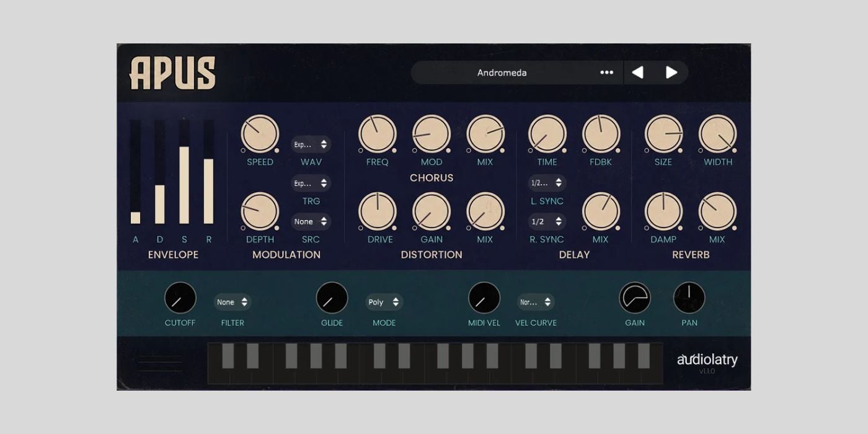This screenshot has height=434, width=868.
Task: Click the Distortion GAIN knob
Action: pyautogui.click(x=431, y=211)
